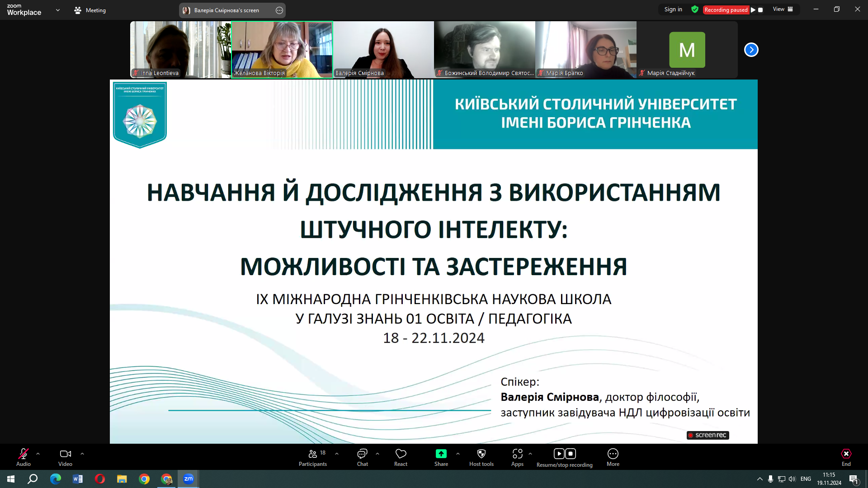Click the Meeting tab at top

pyautogui.click(x=90, y=10)
